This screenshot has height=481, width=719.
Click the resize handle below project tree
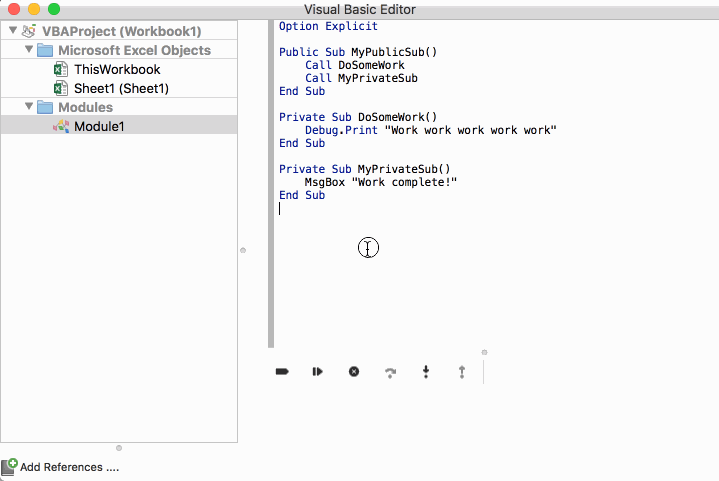pyautogui.click(x=119, y=448)
